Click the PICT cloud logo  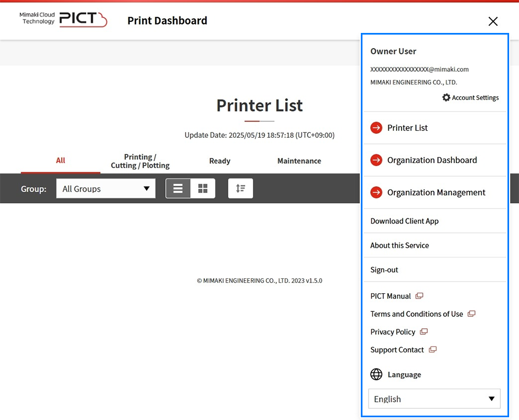(82, 20)
